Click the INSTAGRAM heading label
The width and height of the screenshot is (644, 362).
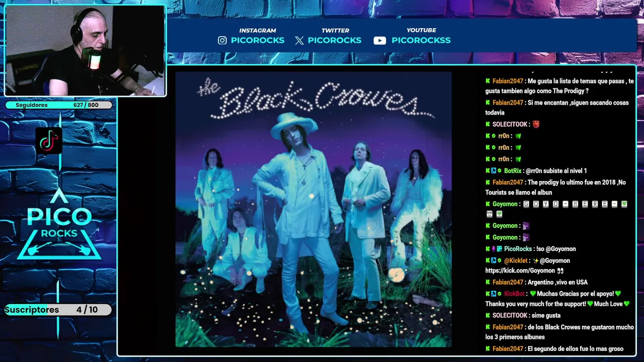pos(258,30)
